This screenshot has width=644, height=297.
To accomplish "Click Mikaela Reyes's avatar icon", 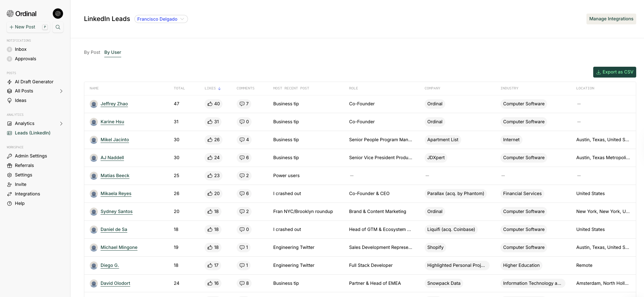I will (94, 194).
